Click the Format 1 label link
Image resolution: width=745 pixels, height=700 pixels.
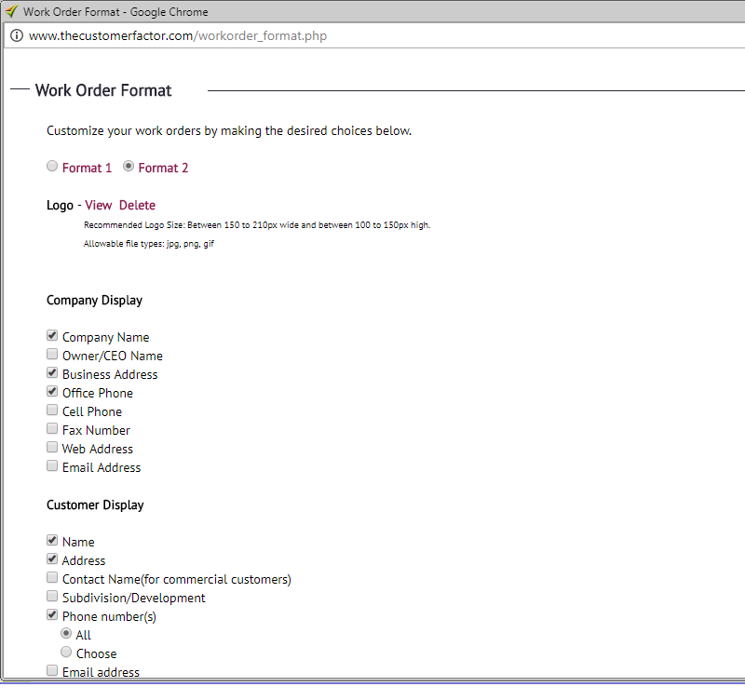click(87, 168)
